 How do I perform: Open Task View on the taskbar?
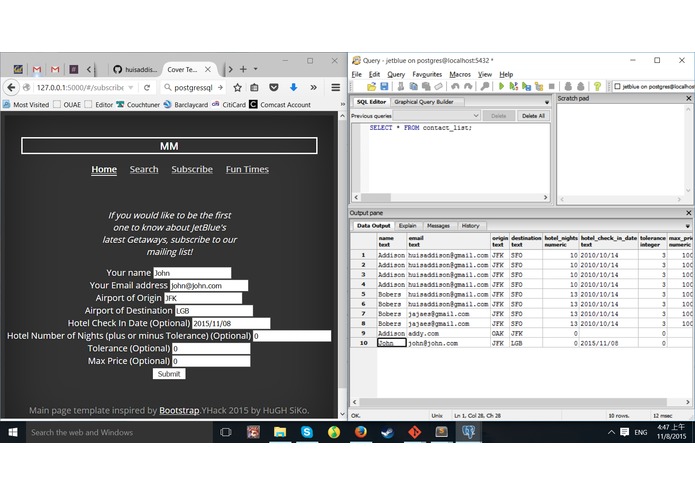[x=226, y=432]
